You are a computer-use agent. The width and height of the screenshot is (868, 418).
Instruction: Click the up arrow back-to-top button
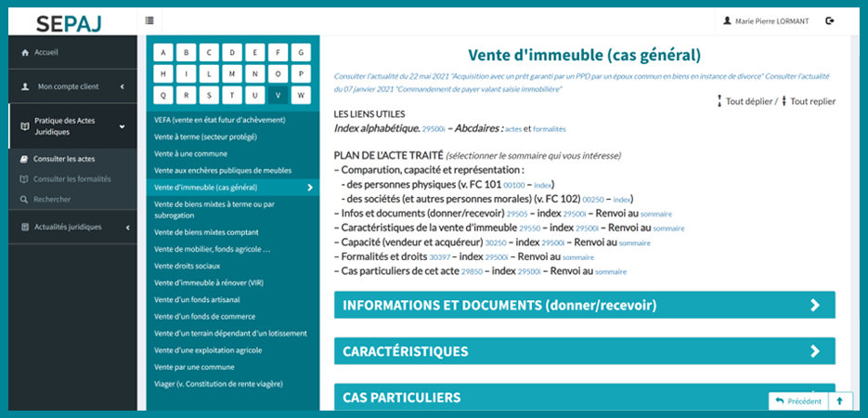pyautogui.click(x=840, y=401)
